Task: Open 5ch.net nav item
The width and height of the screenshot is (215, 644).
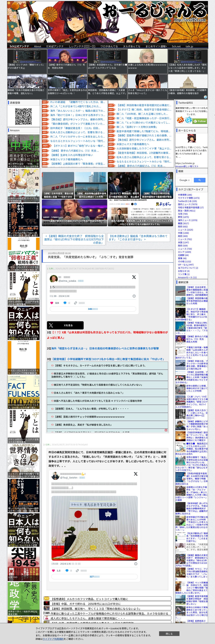Action: tap(176, 46)
